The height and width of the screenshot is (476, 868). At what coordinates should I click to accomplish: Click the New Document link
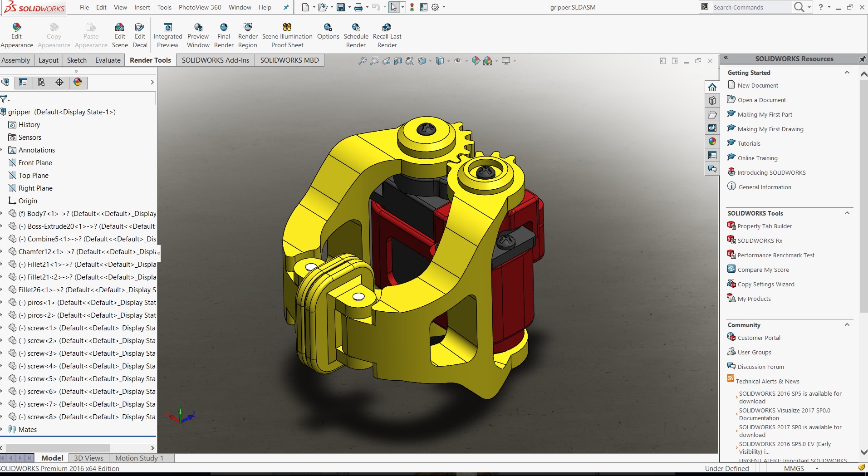pos(757,85)
